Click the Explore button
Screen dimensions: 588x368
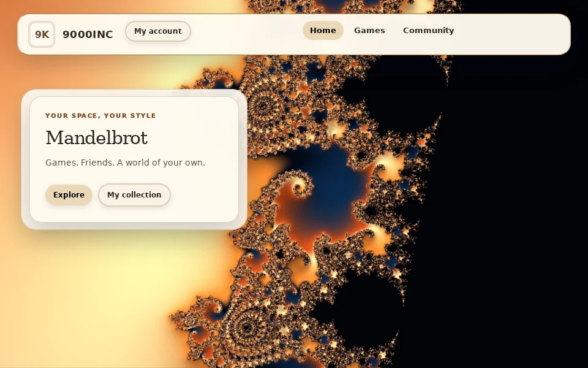69,195
